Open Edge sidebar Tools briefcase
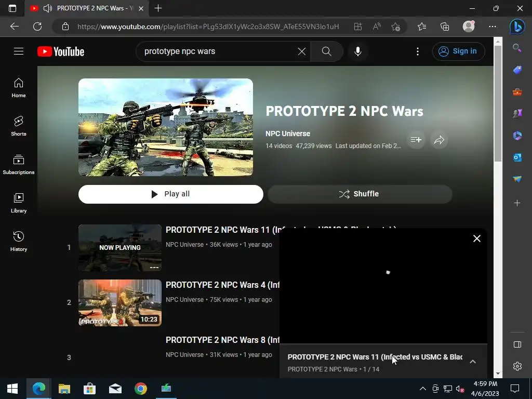Viewport: 532px width, 399px height. 517,92
